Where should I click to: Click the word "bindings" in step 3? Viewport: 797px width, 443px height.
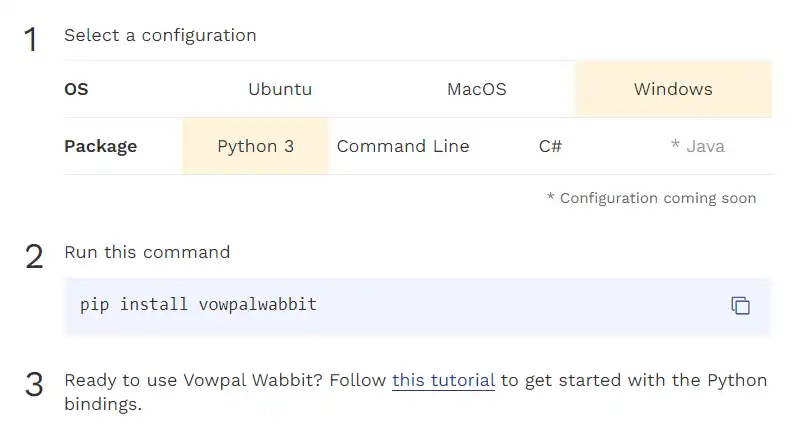[103, 406]
